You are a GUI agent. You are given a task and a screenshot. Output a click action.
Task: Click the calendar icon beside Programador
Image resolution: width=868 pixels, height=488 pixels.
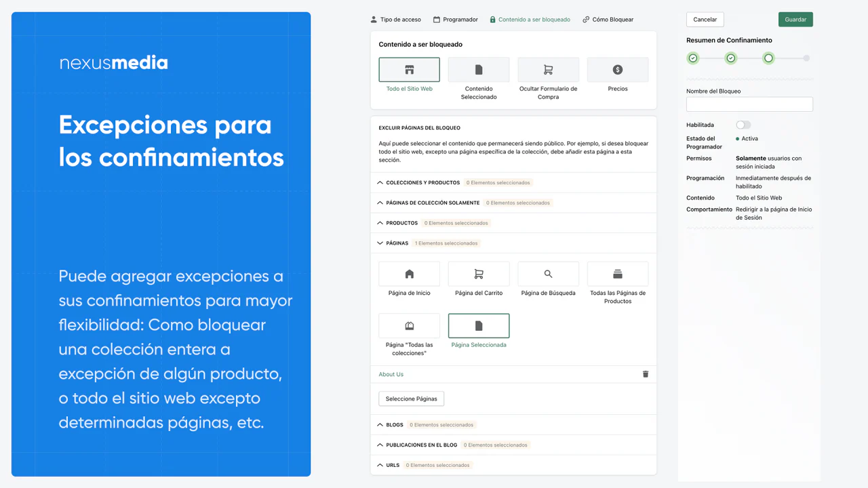tap(437, 20)
